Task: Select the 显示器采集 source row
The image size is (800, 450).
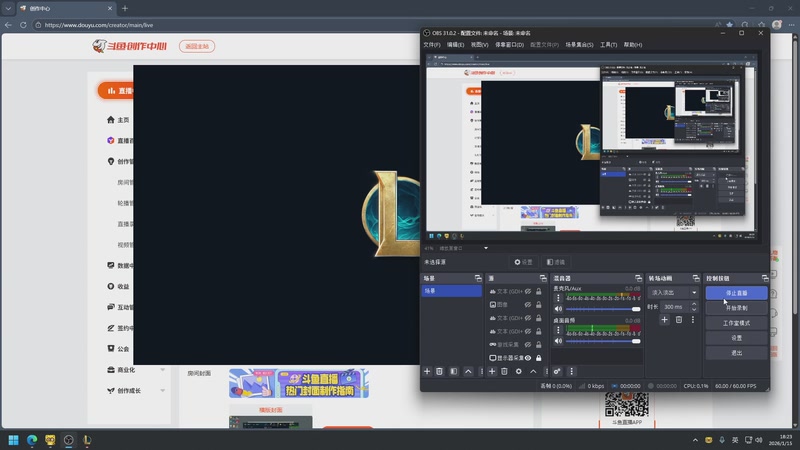Action: coord(516,358)
